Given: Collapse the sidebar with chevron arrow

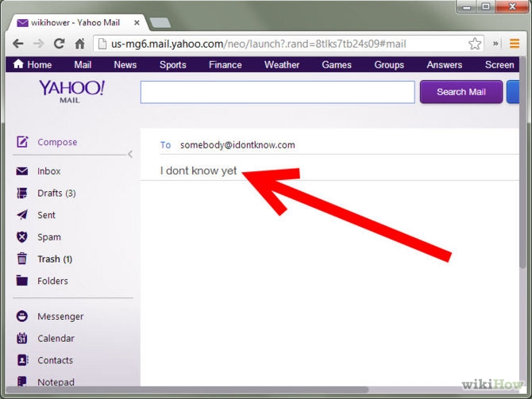Looking at the screenshot, I should coord(130,154).
